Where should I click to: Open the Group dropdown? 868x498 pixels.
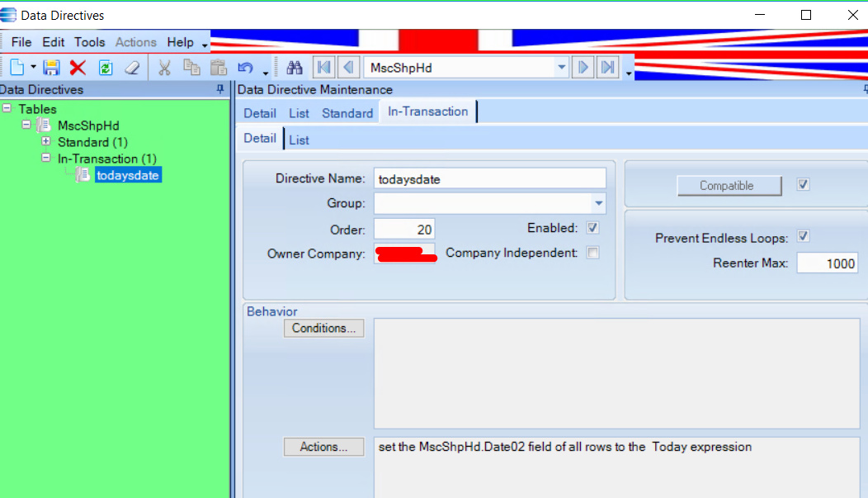click(x=598, y=203)
